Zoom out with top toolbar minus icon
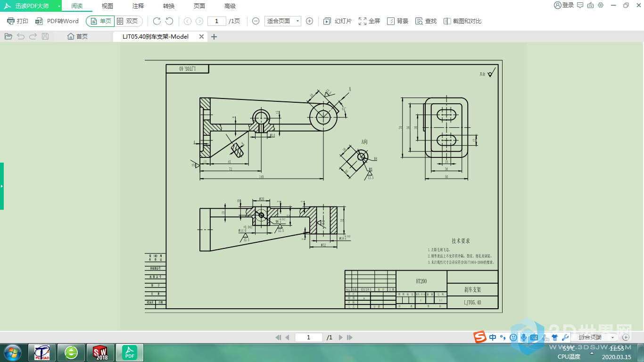The height and width of the screenshot is (362, 644). point(256,21)
